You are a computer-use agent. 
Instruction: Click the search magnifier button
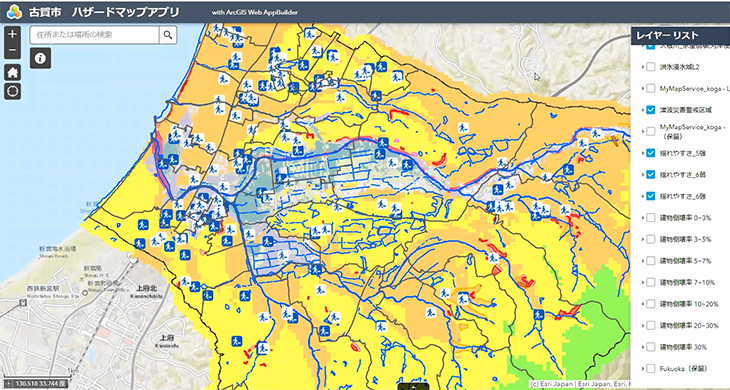(168, 35)
